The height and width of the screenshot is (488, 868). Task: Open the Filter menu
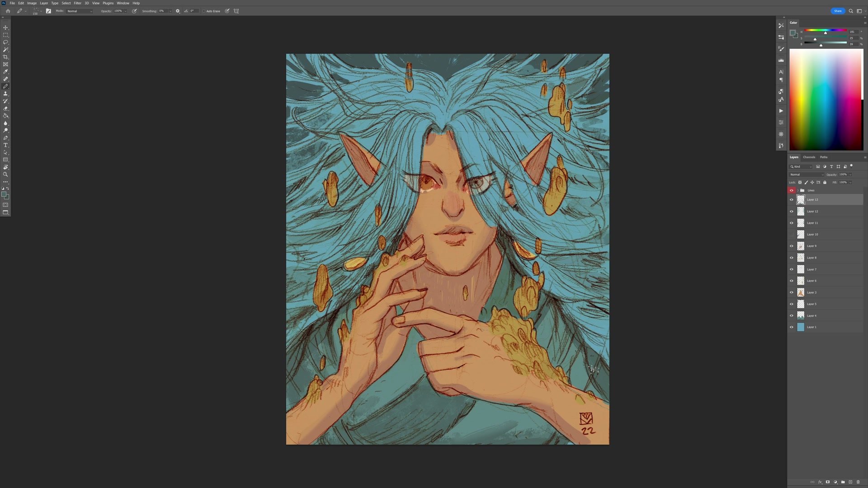click(77, 3)
